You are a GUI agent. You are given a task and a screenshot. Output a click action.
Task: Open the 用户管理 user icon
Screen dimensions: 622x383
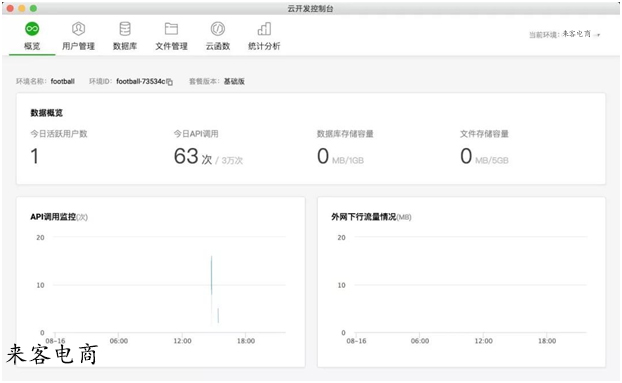[78, 29]
